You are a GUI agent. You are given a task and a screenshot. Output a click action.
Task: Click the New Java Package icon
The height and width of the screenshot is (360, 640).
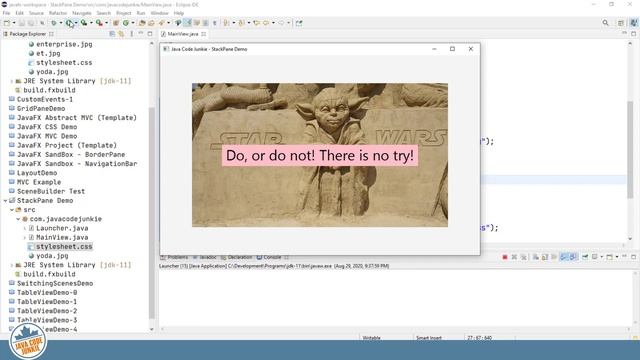click(x=116, y=23)
